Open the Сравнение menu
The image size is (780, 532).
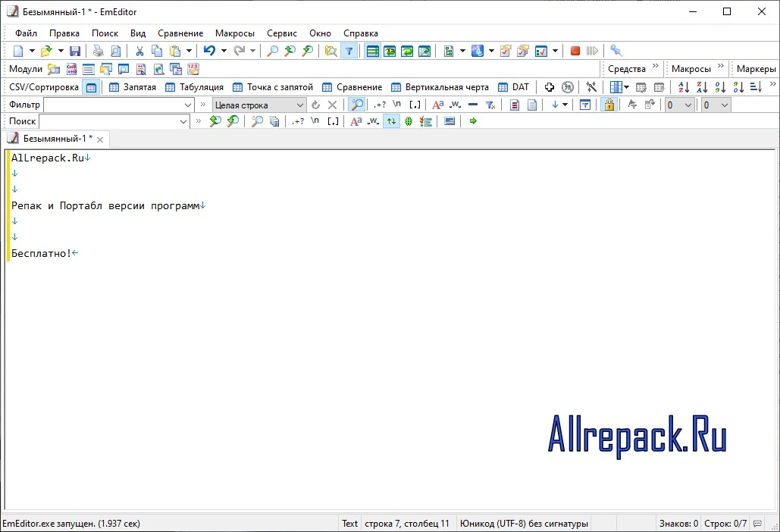(x=180, y=33)
